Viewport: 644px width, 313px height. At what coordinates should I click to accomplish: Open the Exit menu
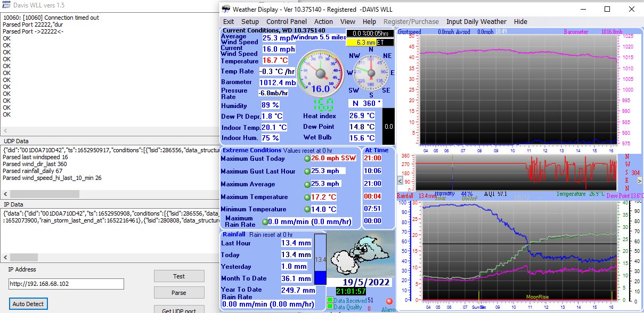pos(229,22)
